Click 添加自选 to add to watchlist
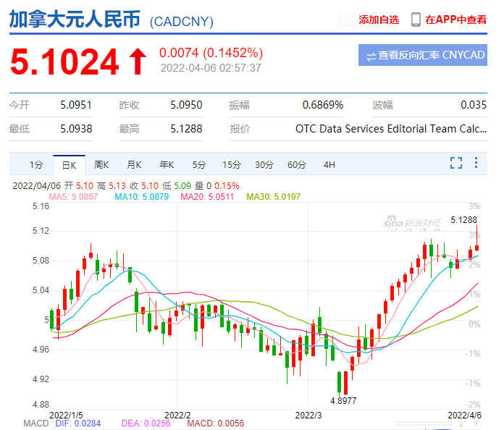Screen dimensions: 504x430 [379, 20]
